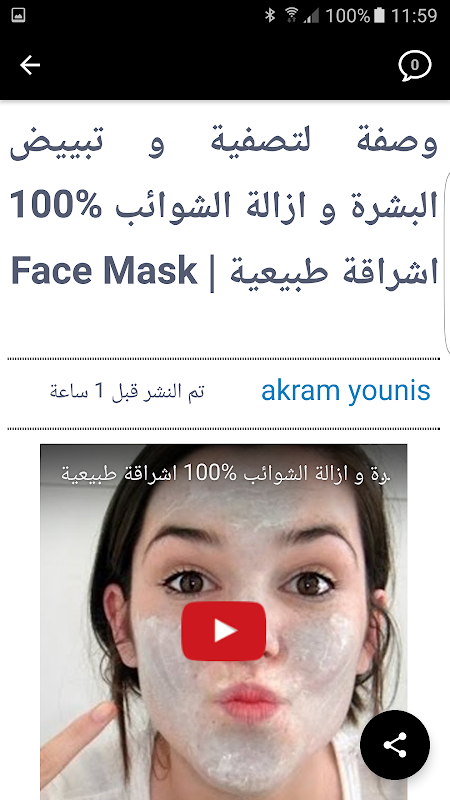Viewport: 450px width, 800px height.
Task: Tap the cellular signal strength icon
Action: [311, 15]
